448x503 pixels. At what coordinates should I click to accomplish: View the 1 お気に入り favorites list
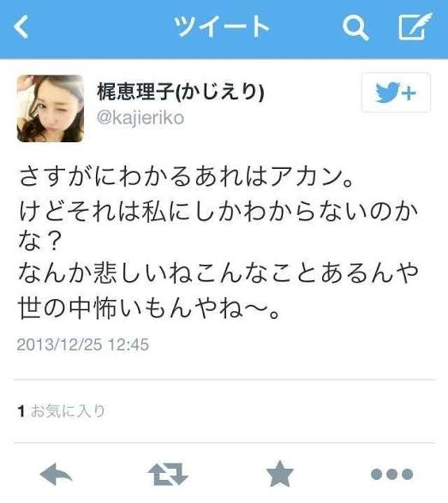tap(62, 411)
